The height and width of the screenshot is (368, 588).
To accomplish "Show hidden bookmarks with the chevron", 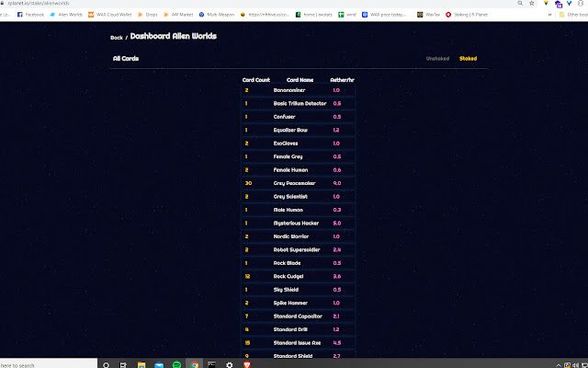I will pos(550,15).
